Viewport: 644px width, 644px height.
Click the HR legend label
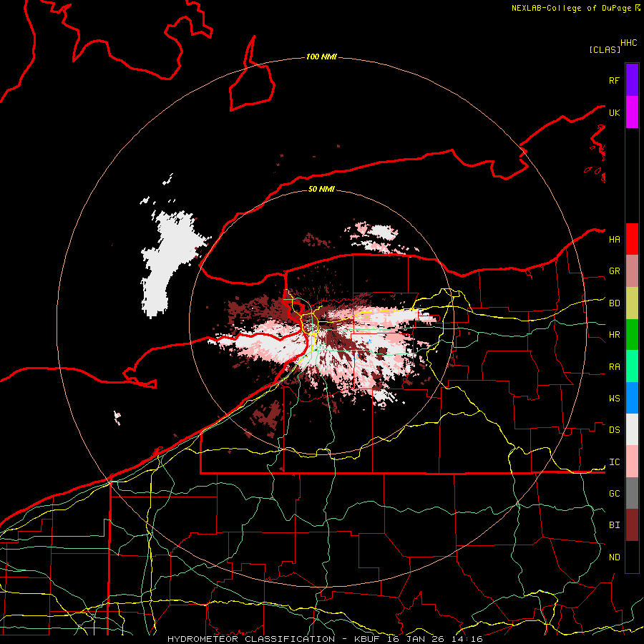[614, 335]
